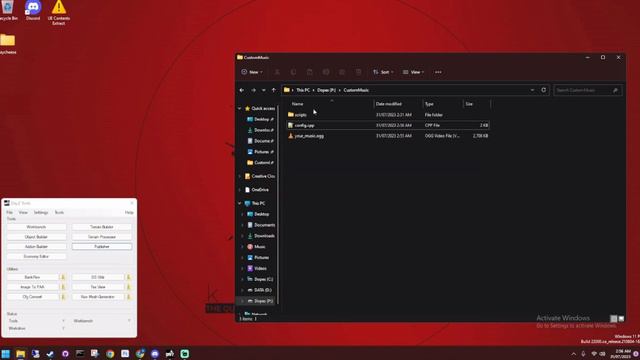This screenshot has width=640, height=360.
Task: Switch to large thumbnails view in status bar
Action: 621,319
